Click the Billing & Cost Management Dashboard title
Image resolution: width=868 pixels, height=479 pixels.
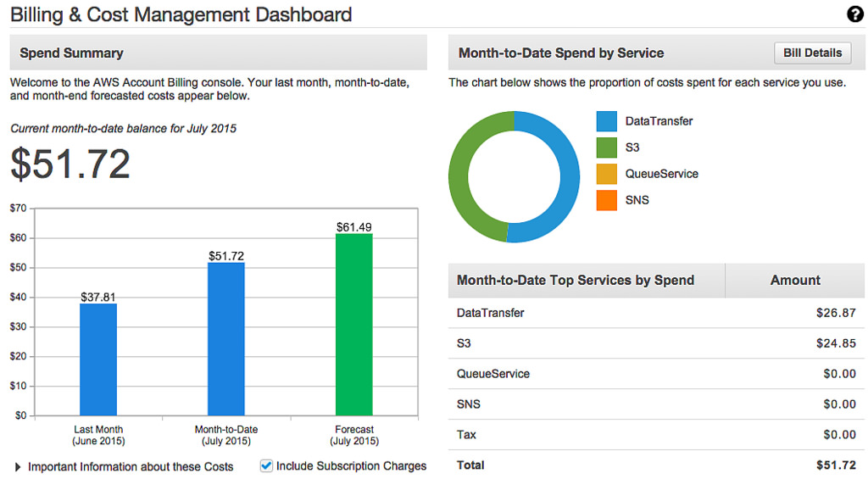click(x=181, y=14)
